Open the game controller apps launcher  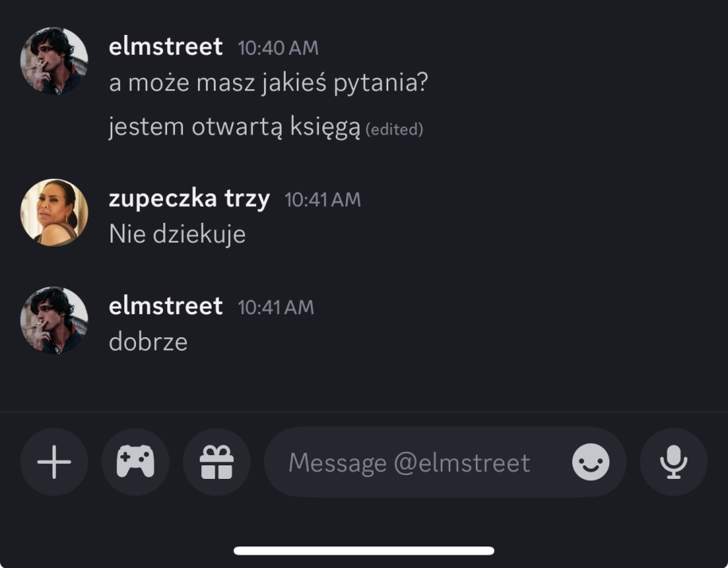[x=135, y=462]
